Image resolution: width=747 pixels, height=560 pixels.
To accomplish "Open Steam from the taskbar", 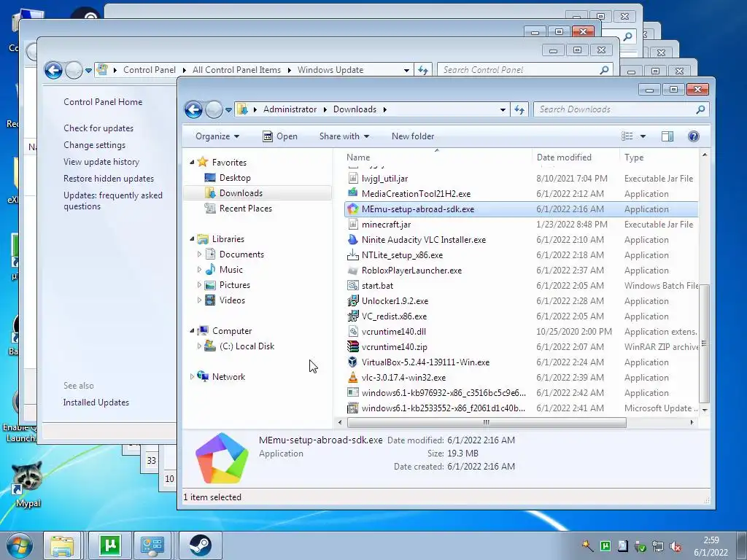I will coord(200,545).
